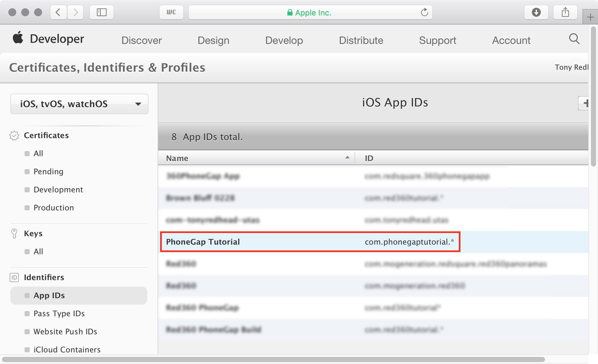Click the WC extension toolbar button
The image size is (598, 364).
(x=171, y=12)
